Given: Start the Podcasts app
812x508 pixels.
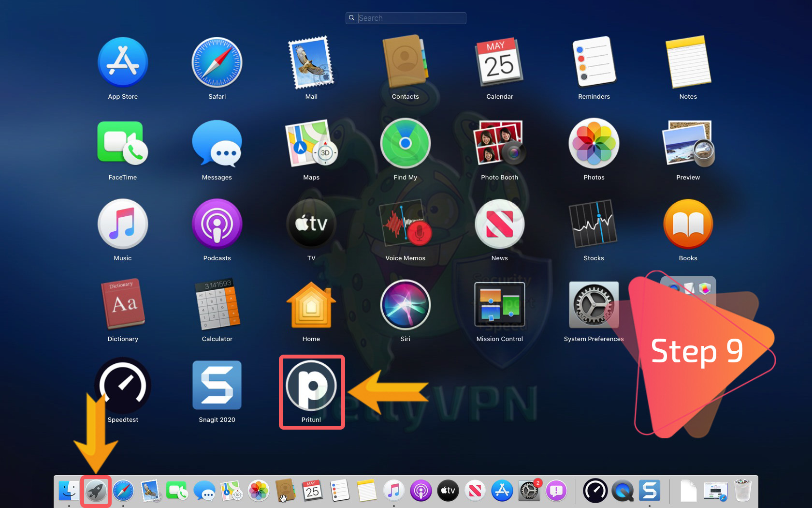Looking at the screenshot, I should click(x=217, y=224).
